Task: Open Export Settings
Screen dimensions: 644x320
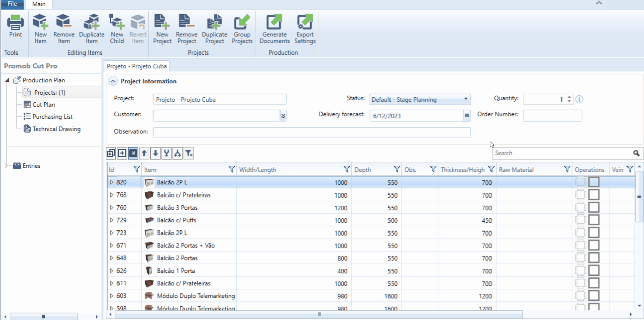Action: 305,29
